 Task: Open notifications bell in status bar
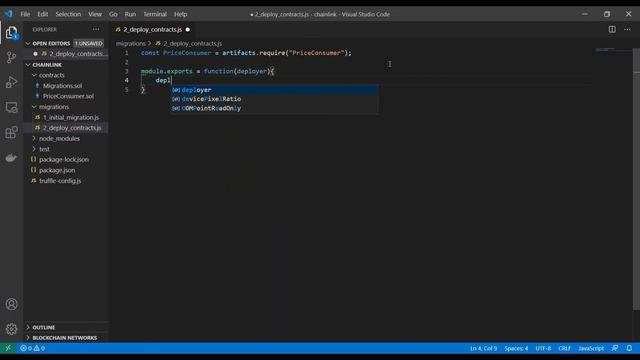(629, 348)
